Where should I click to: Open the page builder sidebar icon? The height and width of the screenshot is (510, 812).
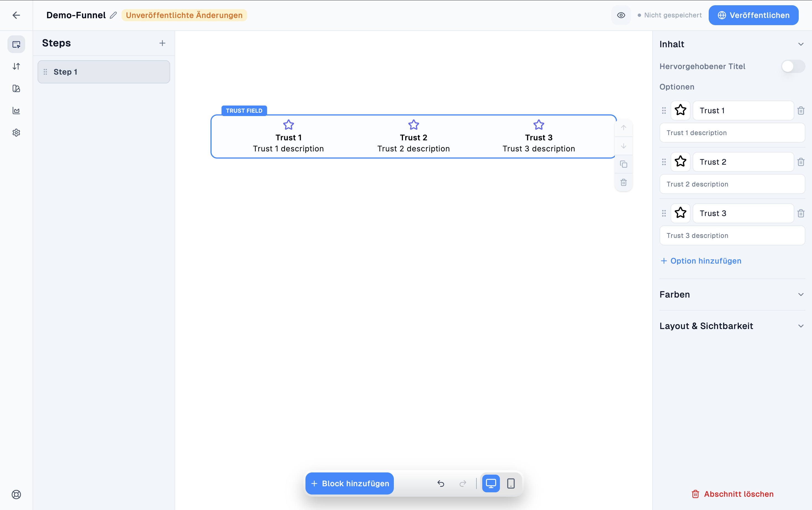[16, 44]
